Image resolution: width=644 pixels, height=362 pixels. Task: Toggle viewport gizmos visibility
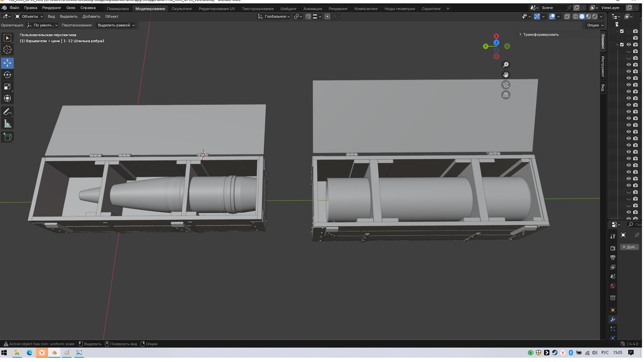point(537,17)
